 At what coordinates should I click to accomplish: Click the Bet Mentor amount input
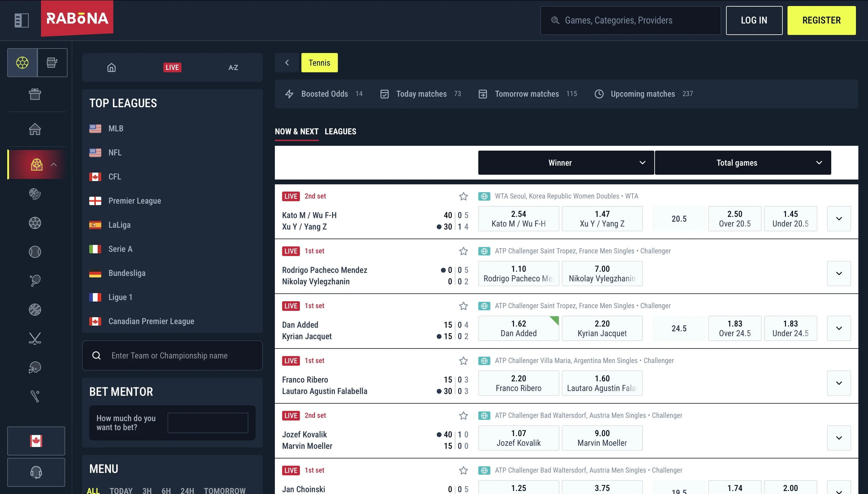[x=208, y=423]
